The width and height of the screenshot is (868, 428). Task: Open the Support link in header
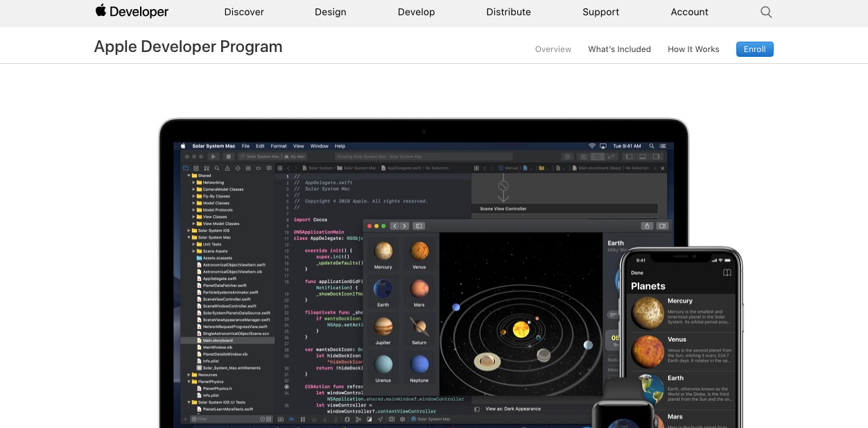click(x=600, y=12)
